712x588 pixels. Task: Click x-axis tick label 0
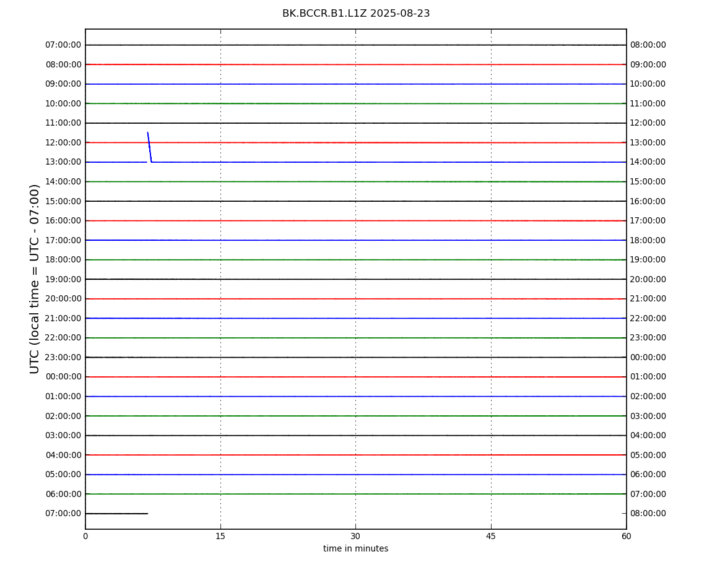tap(85, 536)
